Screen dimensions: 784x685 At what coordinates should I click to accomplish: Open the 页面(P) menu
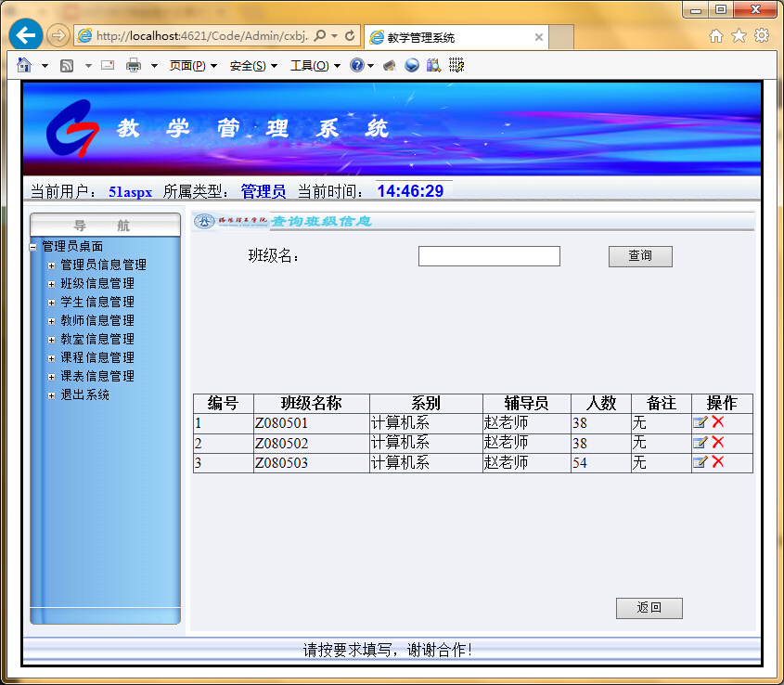tap(193, 66)
